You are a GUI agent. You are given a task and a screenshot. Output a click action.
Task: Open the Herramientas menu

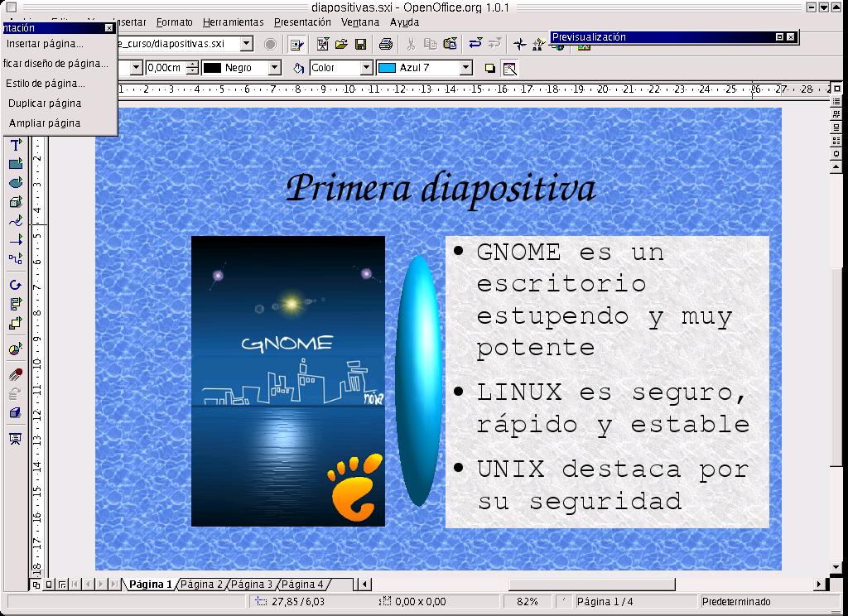[233, 22]
